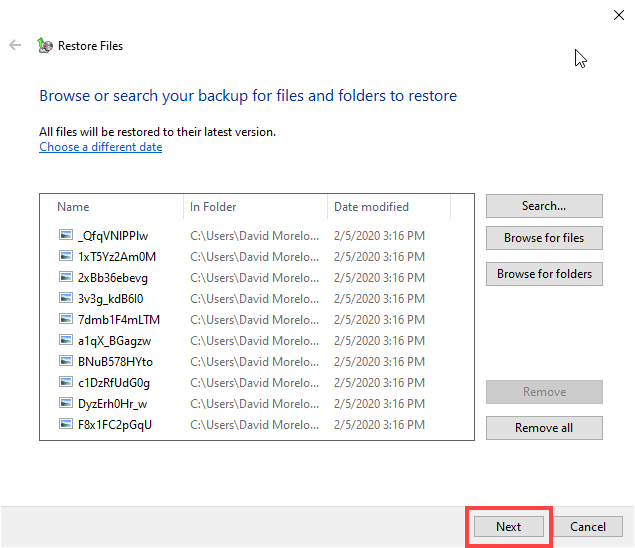
Task: Select file name 2xBb36ebevg
Action: pos(113,278)
